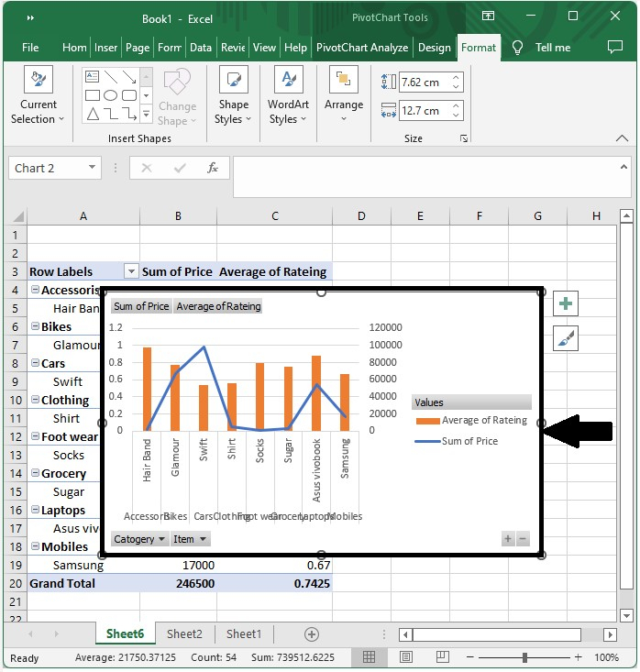
Task: Switch to the View tab
Action: click(264, 48)
